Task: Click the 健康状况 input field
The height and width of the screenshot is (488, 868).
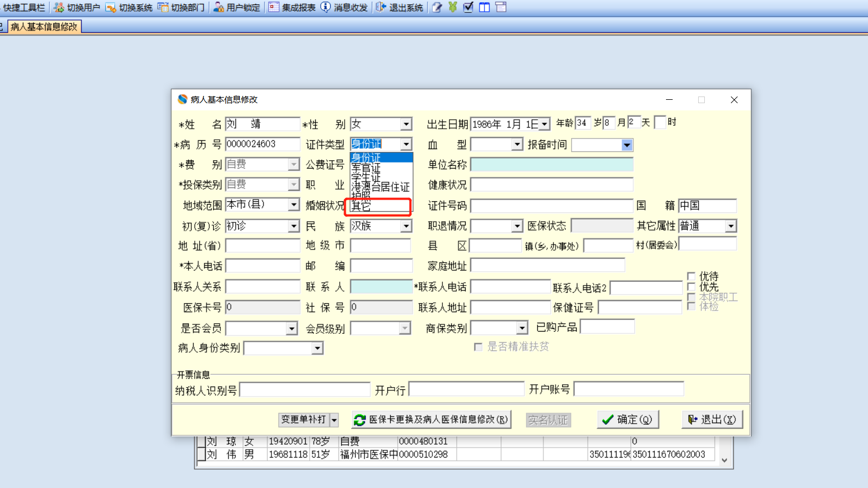Action: point(552,185)
